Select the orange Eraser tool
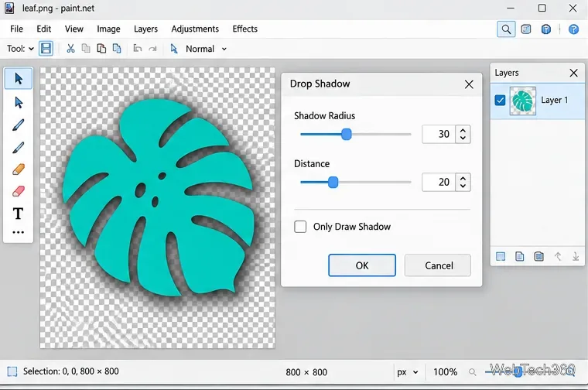The image size is (588, 390). point(19,169)
